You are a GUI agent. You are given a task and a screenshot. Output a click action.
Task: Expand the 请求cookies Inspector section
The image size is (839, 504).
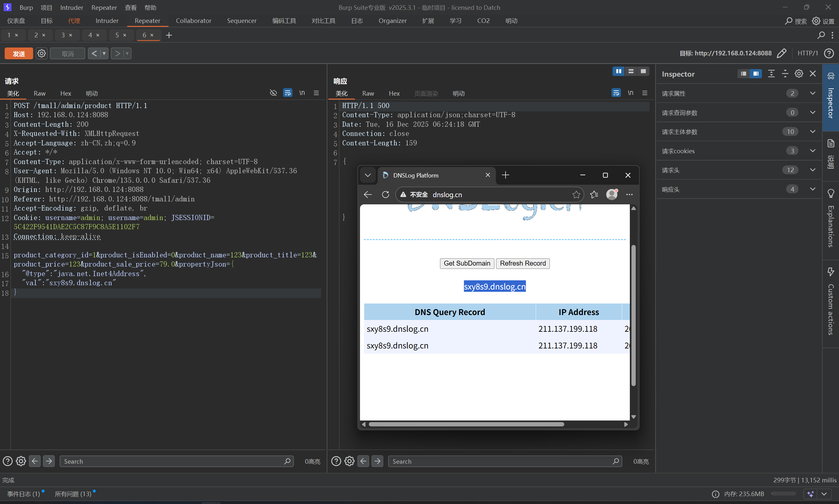coord(812,151)
